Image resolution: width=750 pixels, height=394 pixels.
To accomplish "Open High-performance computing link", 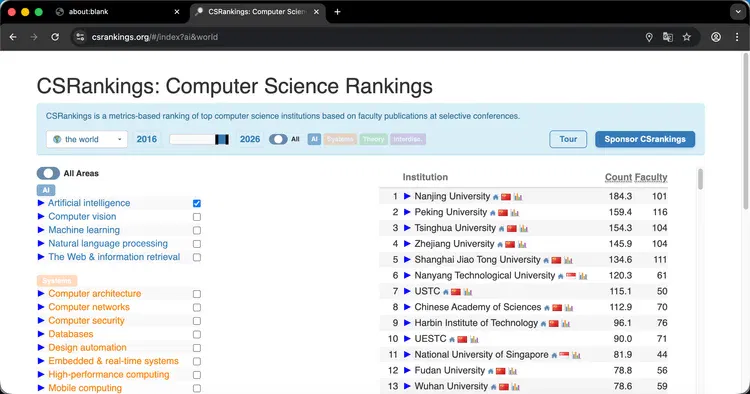I will click(109, 374).
